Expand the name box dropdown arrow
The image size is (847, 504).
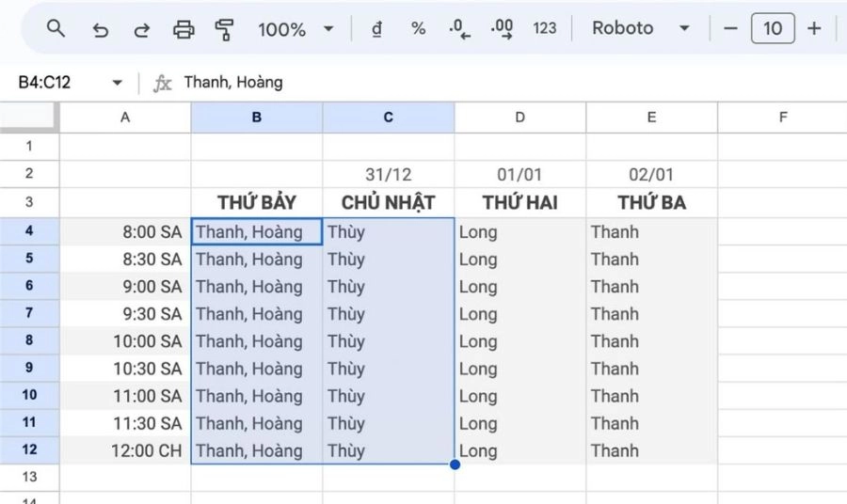click(x=118, y=83)
